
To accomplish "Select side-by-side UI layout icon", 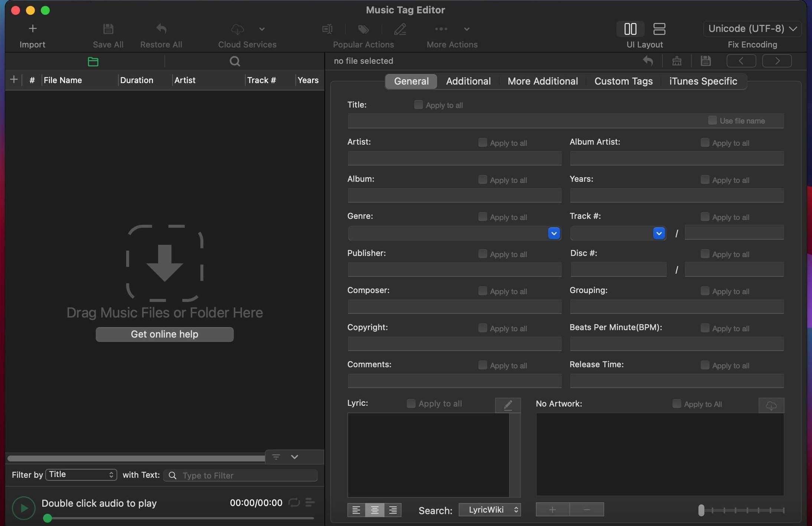I will click(630, 29).
